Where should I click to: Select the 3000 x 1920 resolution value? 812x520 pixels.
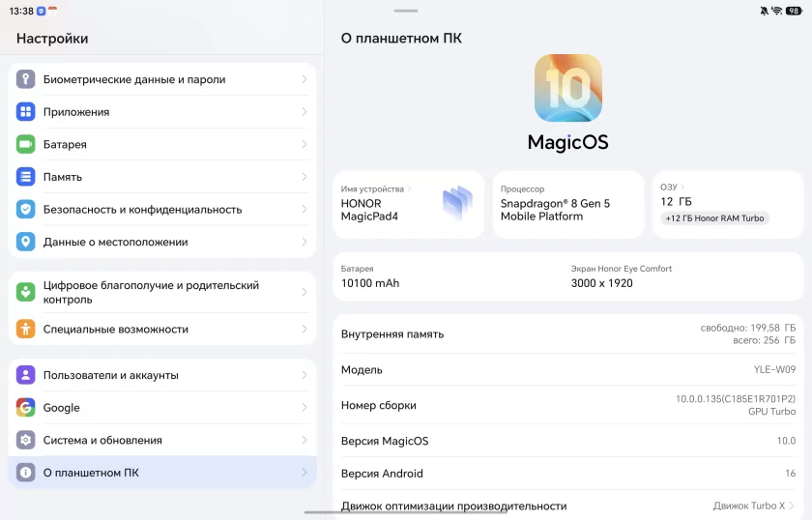coord(601,283)
